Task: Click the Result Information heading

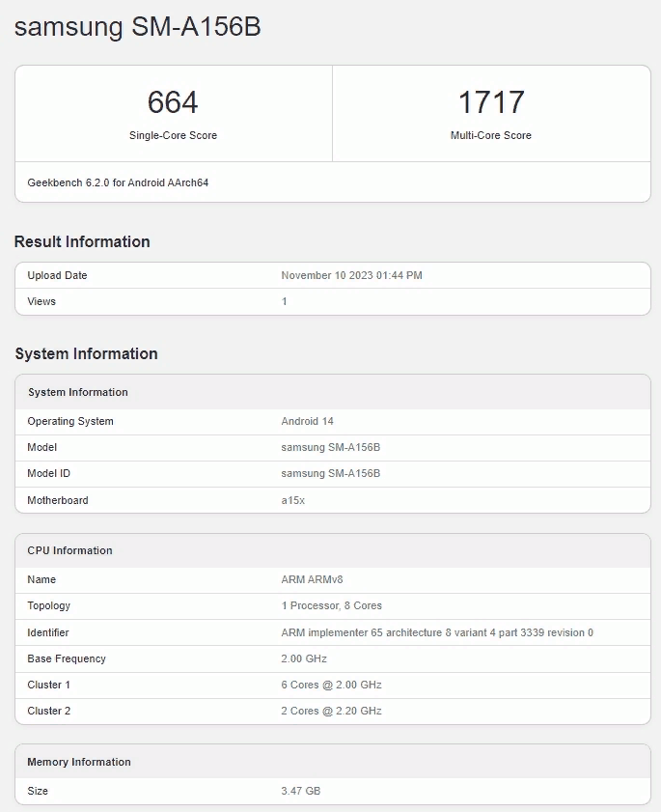Action: click(x=82, y=241)
